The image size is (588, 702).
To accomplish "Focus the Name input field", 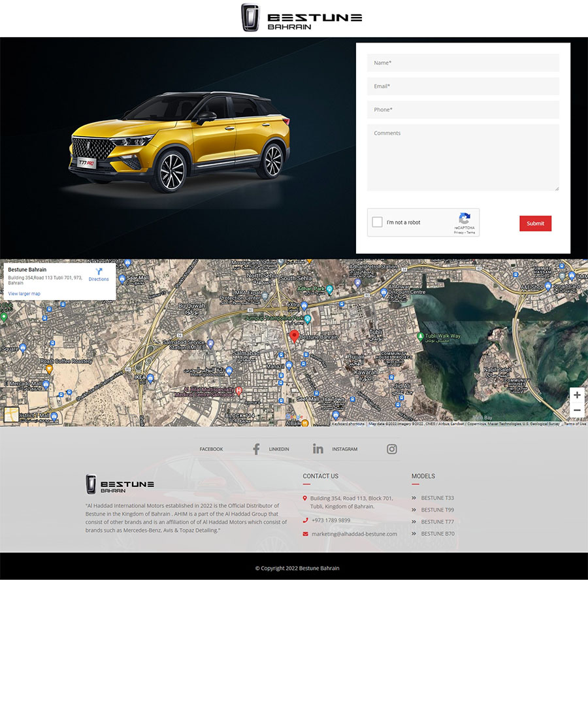I will point(463,63).
